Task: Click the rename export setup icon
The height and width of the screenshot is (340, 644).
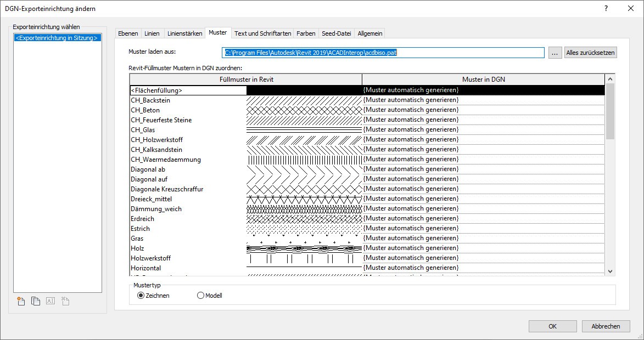Action: point(50,301)
